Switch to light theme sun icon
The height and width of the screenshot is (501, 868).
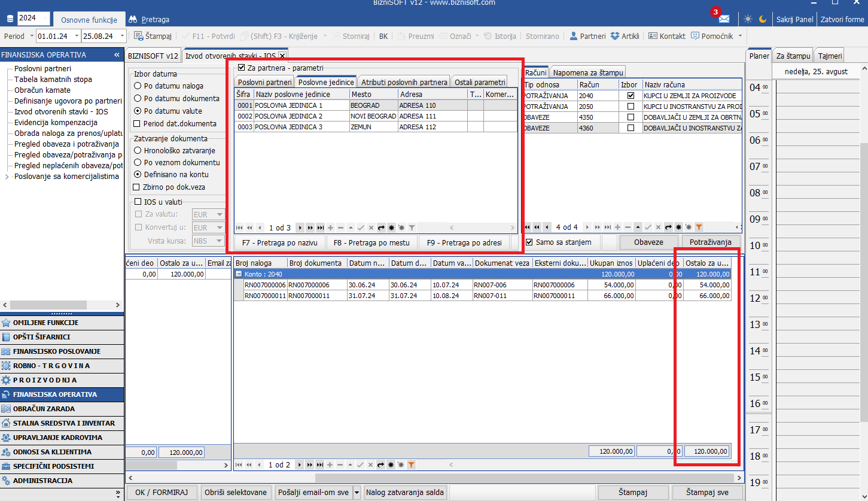[748, 19]
